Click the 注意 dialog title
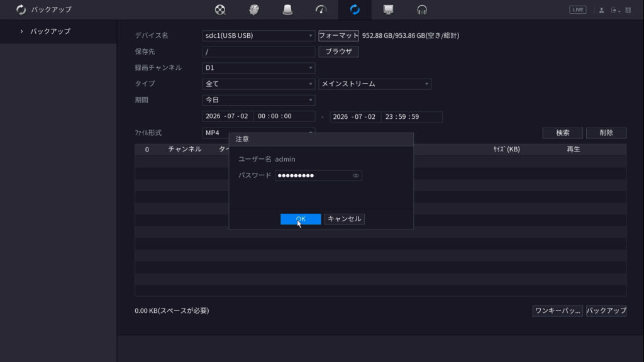This screenshot has width=644, height=362. [x=242, y=139]
